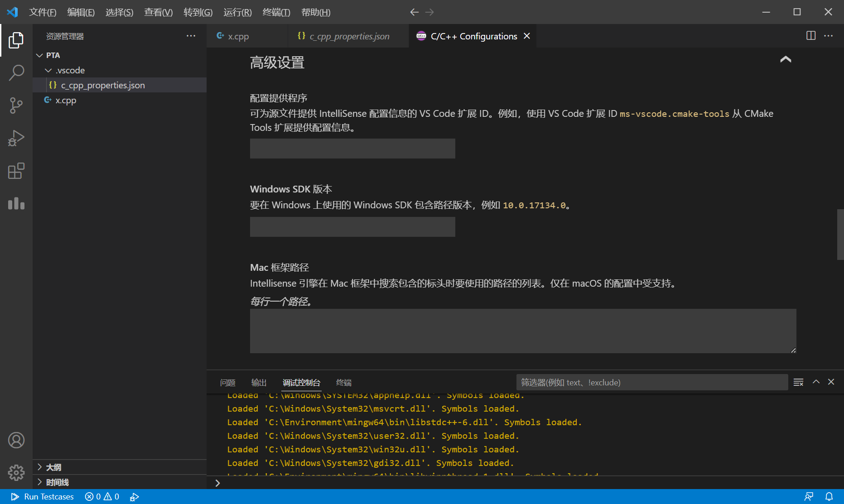Switch to the 终端 panel tab
Image resolution: width=844 pixels, height=504 pixels.
[x=343, y=383]
